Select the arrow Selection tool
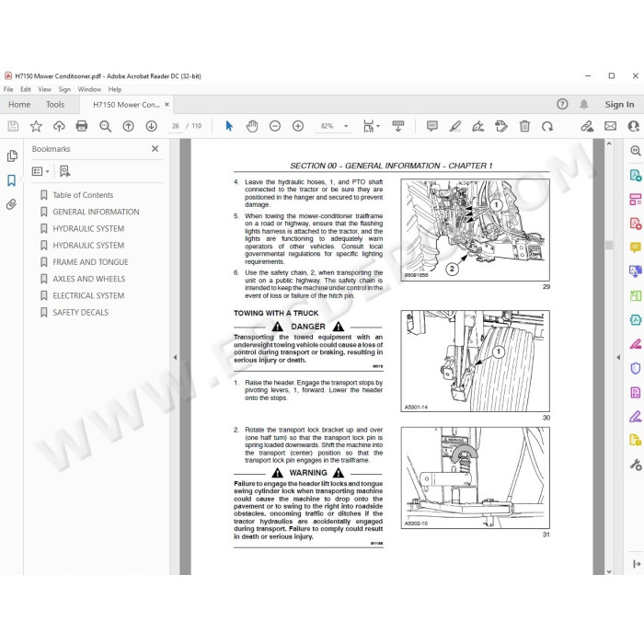 point(229,126)
